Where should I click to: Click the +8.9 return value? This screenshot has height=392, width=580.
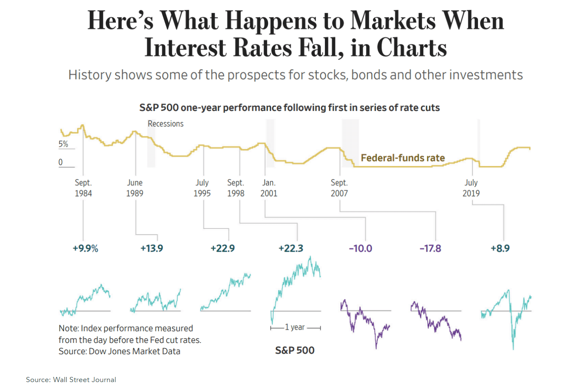click(x=500, y=248)
